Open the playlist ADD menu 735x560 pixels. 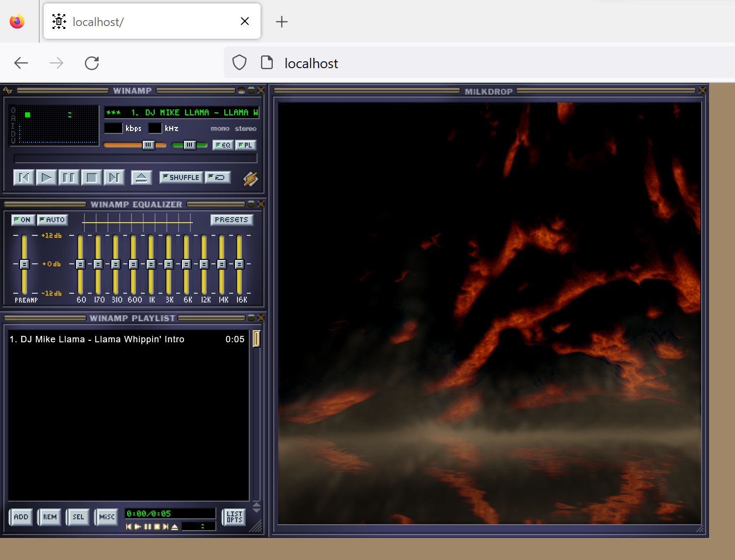(x=21, y=517)
